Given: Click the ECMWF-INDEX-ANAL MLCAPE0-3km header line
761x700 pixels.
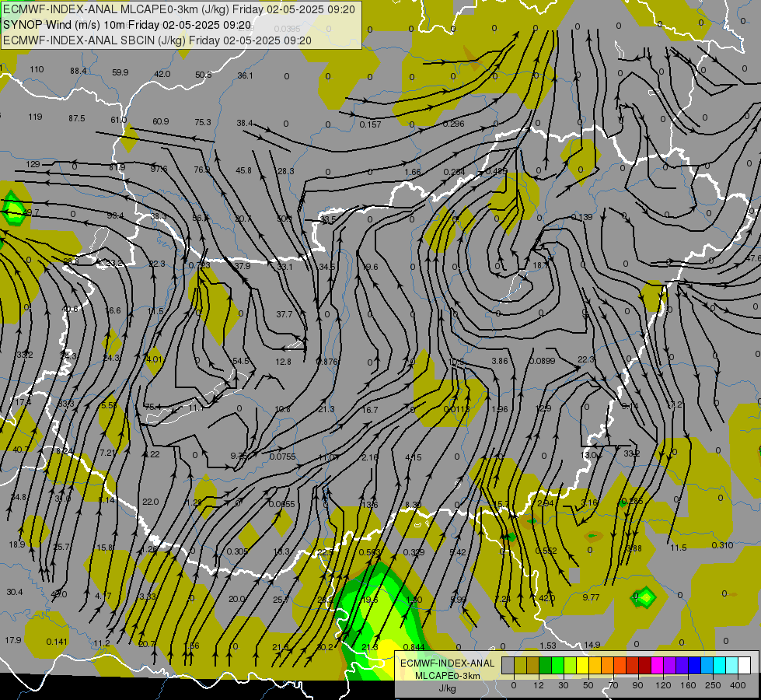Looking at the screenshot, I should [179, 9].
